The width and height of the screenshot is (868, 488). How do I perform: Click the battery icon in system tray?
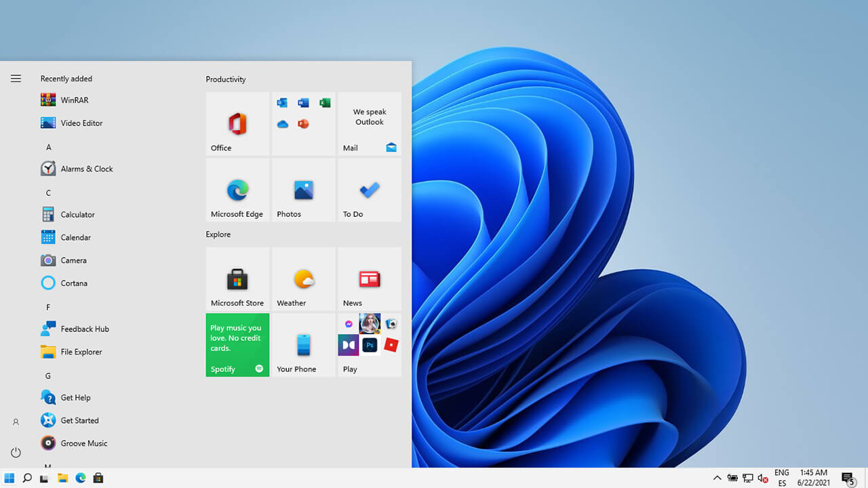point(732,478)
